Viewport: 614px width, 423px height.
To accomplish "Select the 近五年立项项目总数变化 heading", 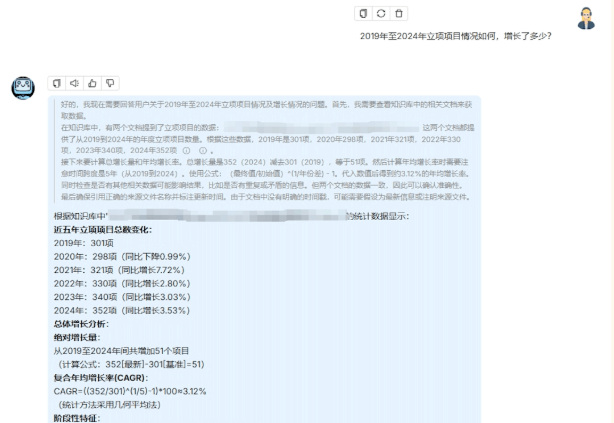I will pos(100,229).
